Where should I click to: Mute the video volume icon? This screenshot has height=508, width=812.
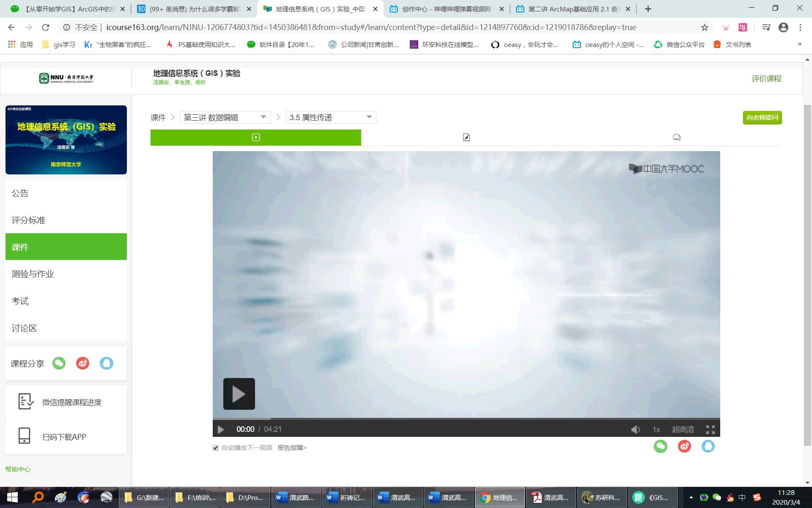tap(635, 430)
